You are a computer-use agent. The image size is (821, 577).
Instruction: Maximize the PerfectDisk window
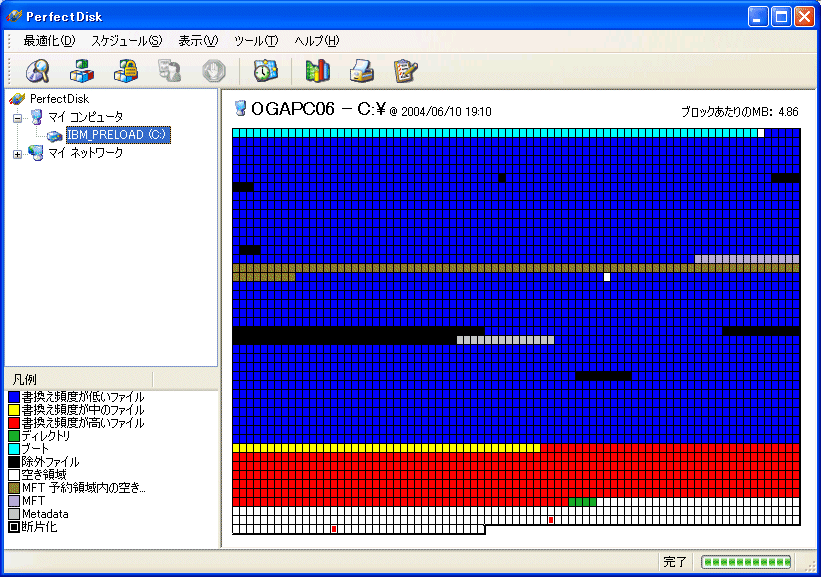point(781,17)
